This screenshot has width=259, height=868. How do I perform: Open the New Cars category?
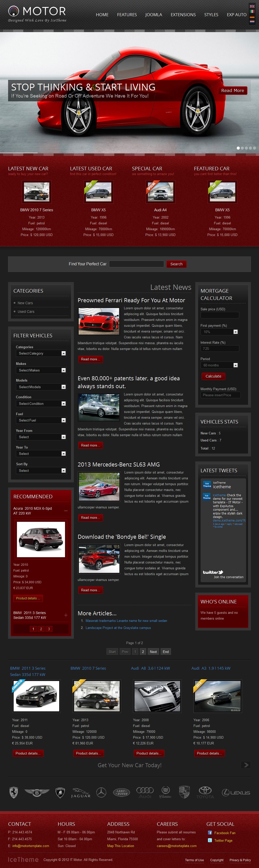tap(25, 303)
